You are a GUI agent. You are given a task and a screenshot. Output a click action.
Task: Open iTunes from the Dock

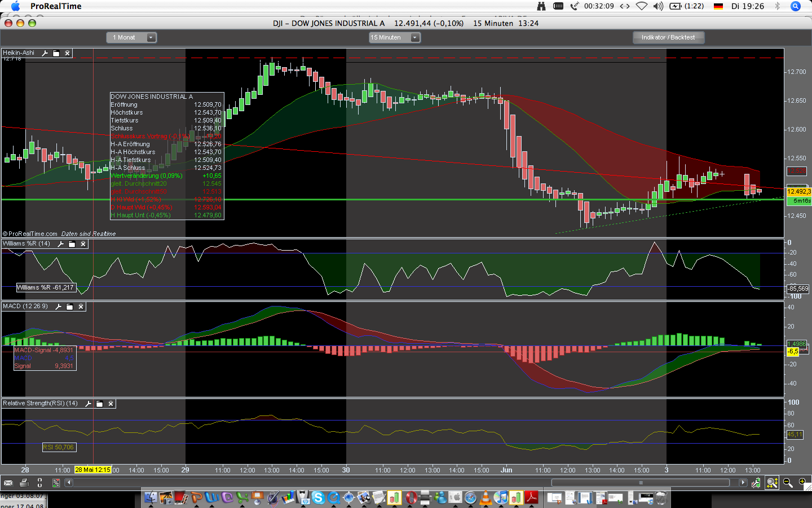point(501,498)
